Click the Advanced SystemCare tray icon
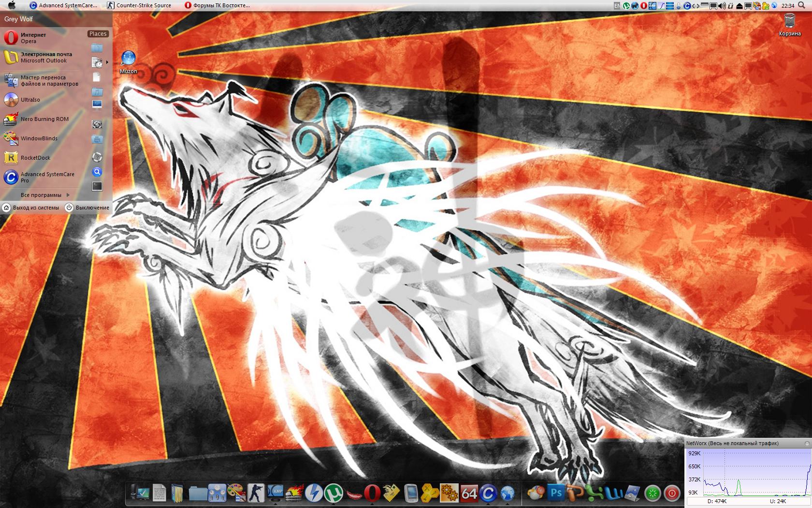 [687, 6]
